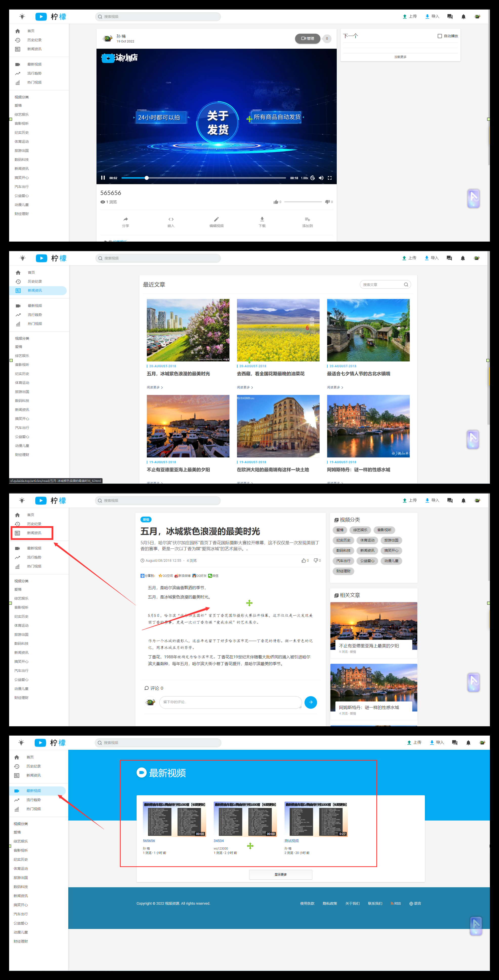Enable the 自动播放 autoplay checkbox
Screen dimensions: 499x980
click(x=440, y=36)
